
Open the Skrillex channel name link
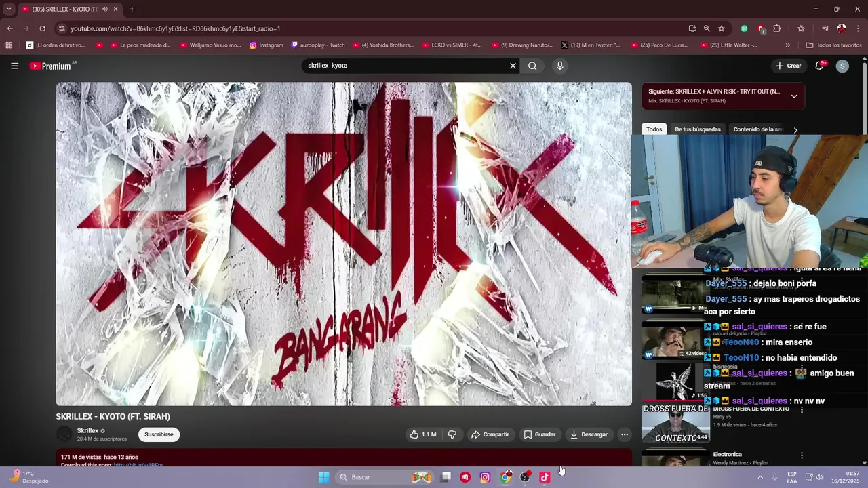tap(87, 430)
